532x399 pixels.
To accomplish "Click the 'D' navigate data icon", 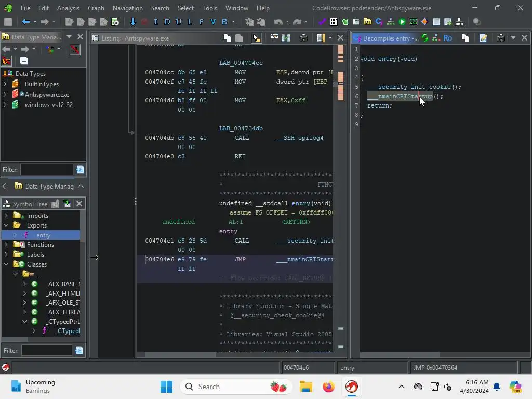I will 167,22.
